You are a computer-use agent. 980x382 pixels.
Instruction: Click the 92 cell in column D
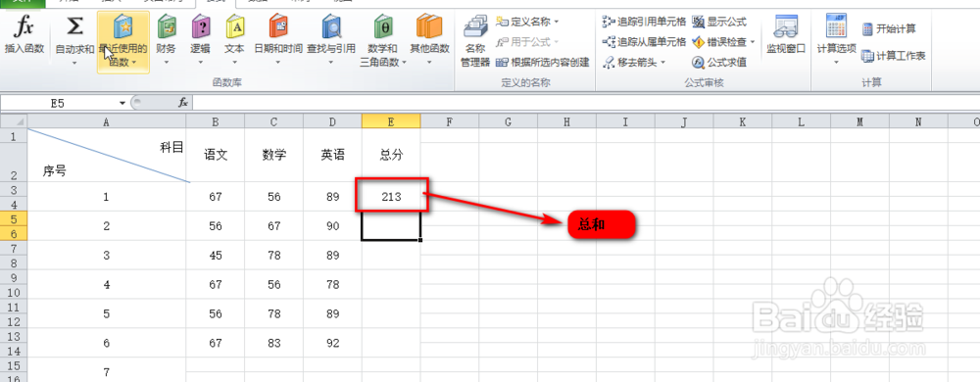tap(332, 343)
